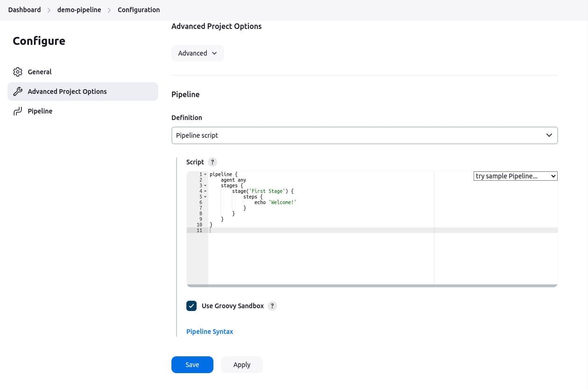The width and height of the screenshot is (588, 389).
Task: Open Dashboard breadcrumb
Action: coord(24,10)
